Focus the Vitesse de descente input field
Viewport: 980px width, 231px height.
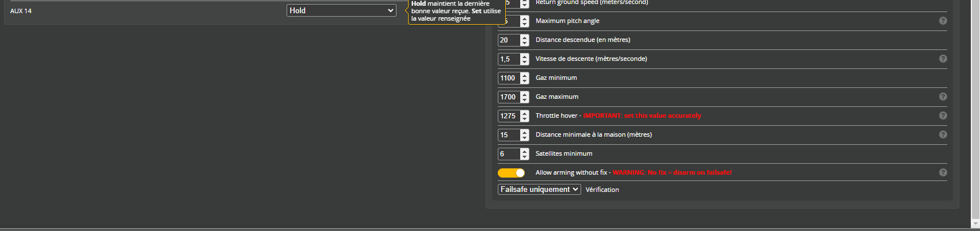click(x=509, y=59)
